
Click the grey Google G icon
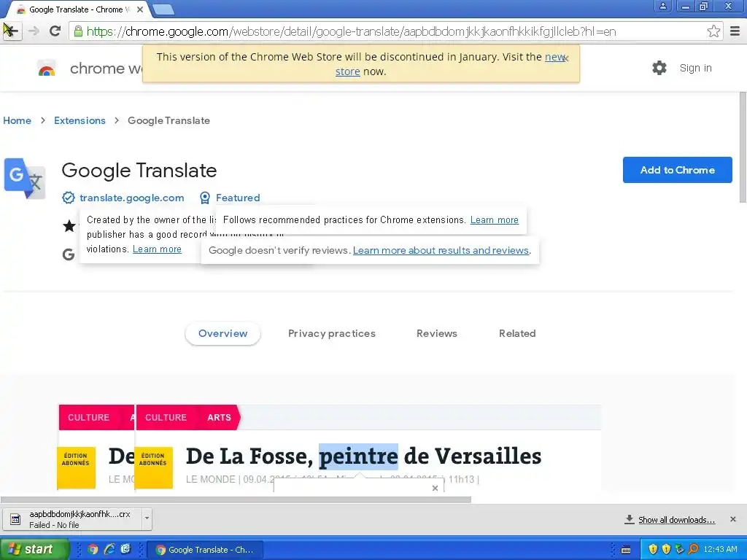pyautogui.click(x=69, y=254)
